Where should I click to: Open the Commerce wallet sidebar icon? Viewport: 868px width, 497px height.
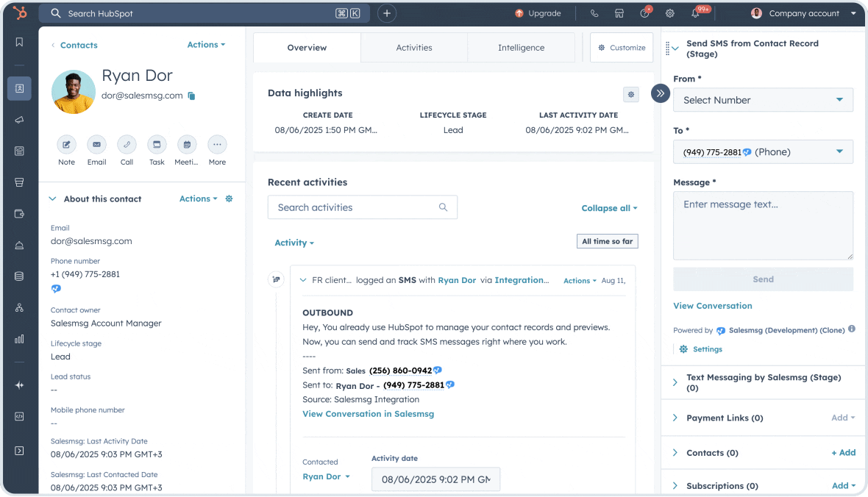click(x=19, y=214)
